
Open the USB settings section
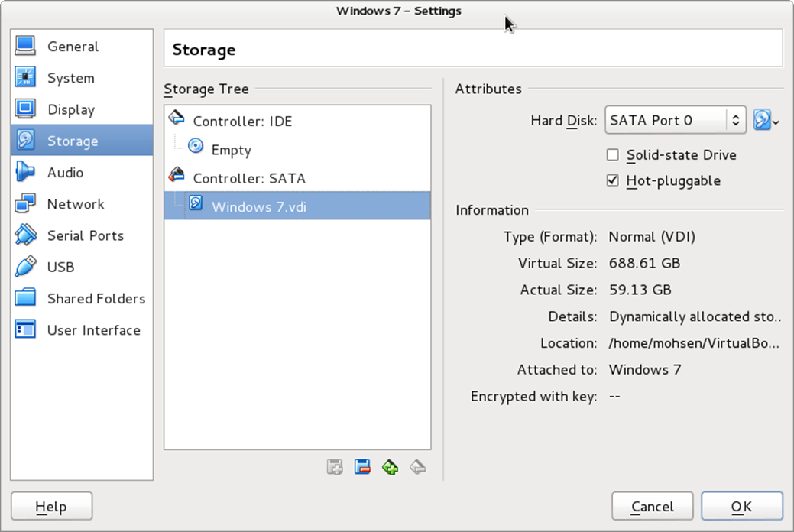60,268
